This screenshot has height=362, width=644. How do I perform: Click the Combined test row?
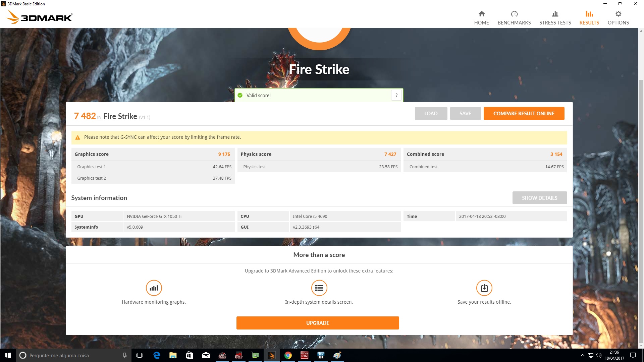(485, 167)
